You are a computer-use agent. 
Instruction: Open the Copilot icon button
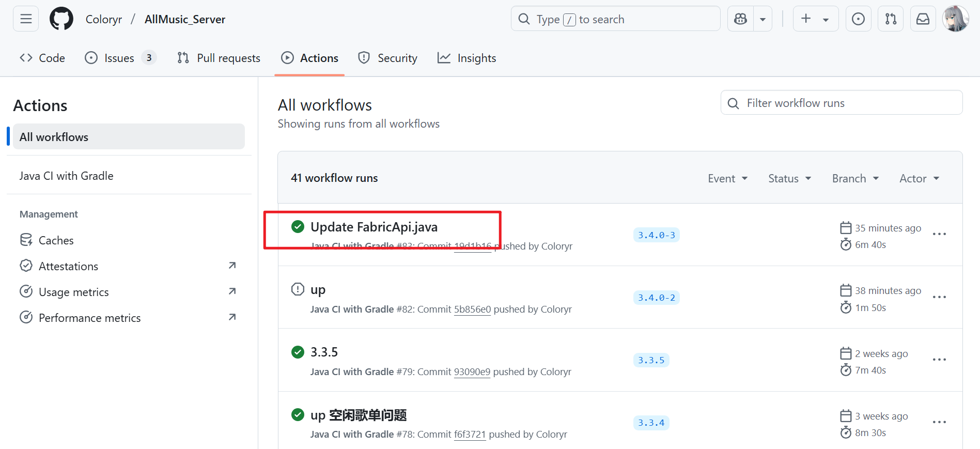(740, 19)
